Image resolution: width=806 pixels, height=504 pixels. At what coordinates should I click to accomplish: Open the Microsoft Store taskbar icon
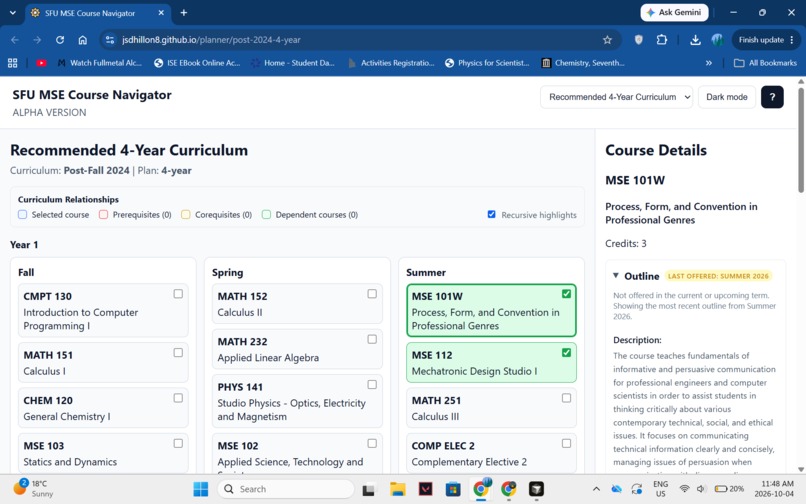click(x=453, y=489)
